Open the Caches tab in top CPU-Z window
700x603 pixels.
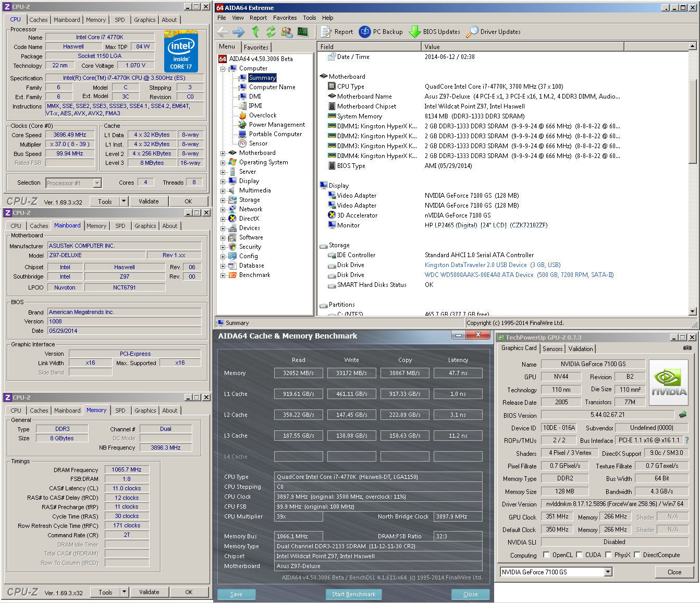39,20
